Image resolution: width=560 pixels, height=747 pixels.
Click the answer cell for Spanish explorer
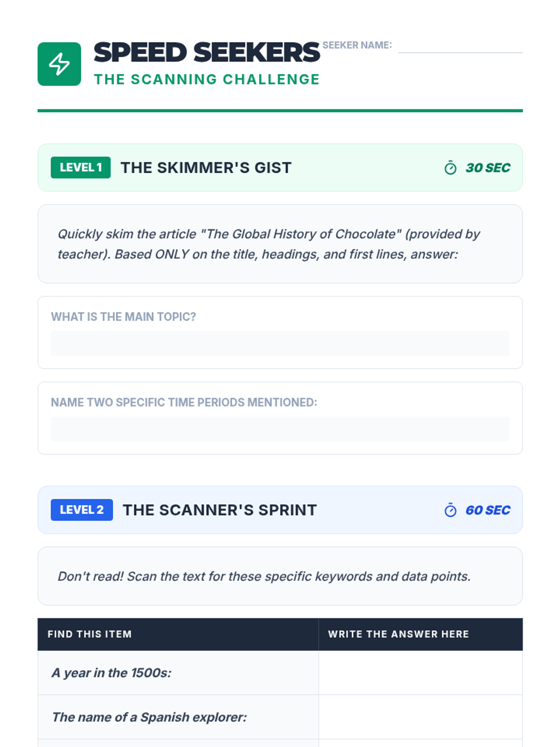420,717
